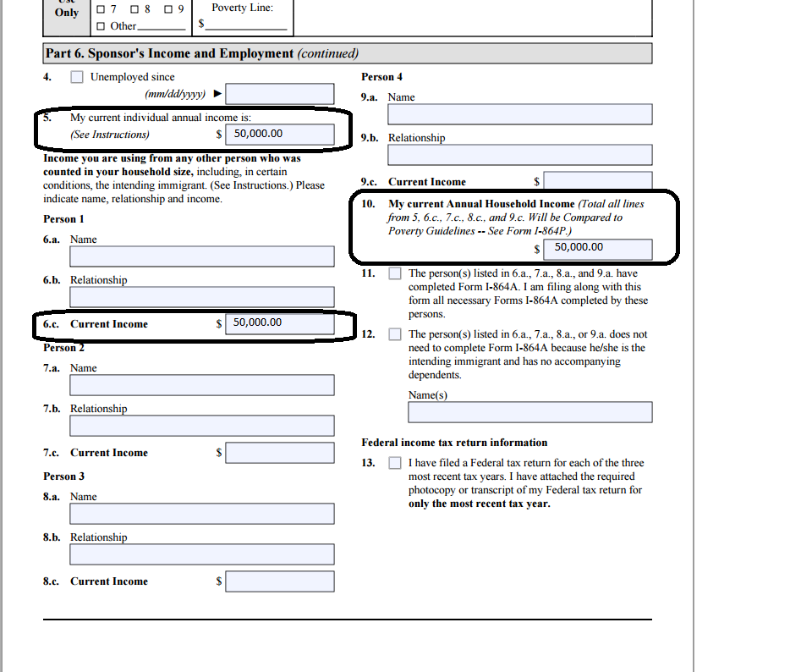Click the Person 4 Relationship field (9.b)
Image resolution: width=812 pixels, height=672 pixels.
(x=520, y=155)
